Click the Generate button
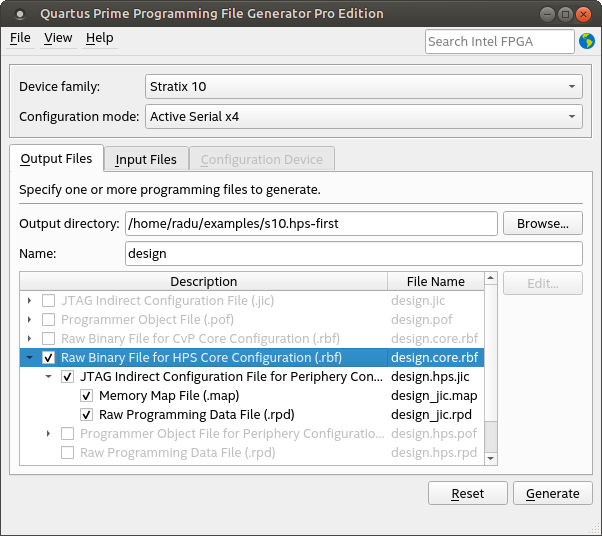The image size is (602, 536). click(x=552, y=493)
